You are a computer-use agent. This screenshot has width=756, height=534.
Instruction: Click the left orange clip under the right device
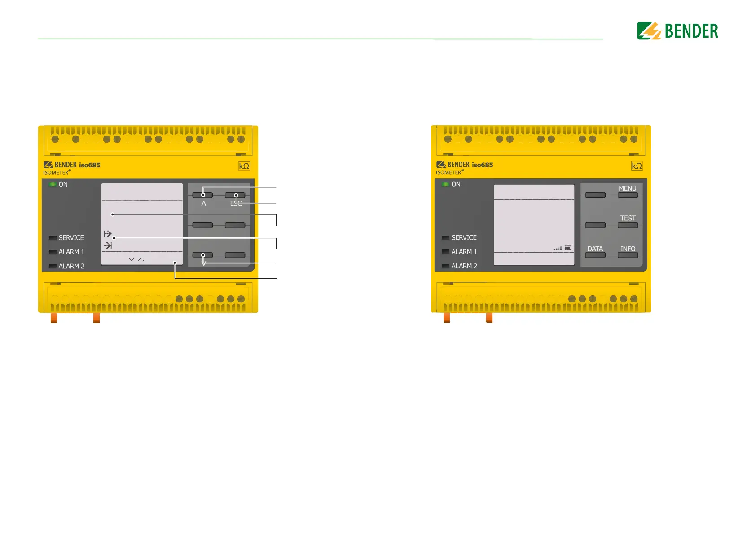pyautogui.click(x=447, y=318)
